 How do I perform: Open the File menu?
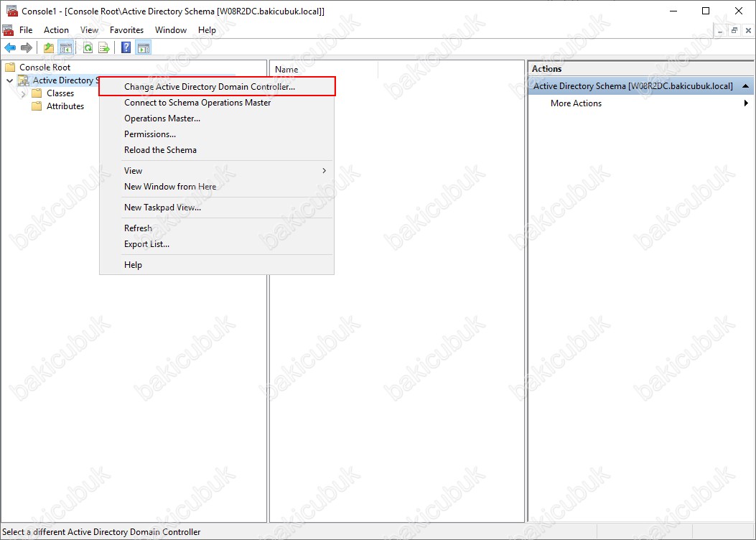point(26,30)
